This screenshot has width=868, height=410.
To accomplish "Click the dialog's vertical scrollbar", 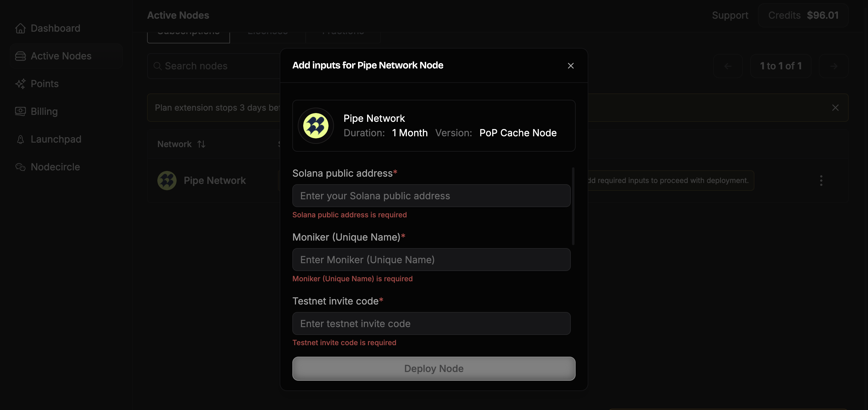I will 573,206.
